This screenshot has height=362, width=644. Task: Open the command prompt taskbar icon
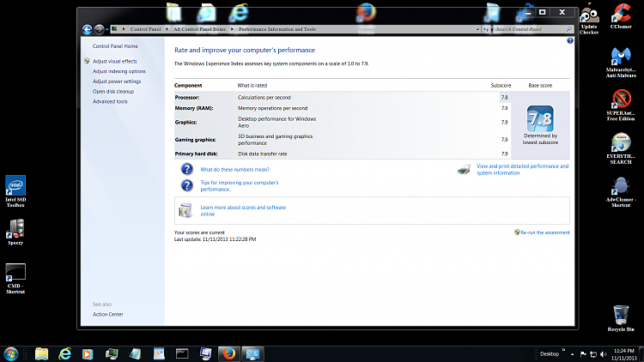pyautogui.click(x=182, y=353)
